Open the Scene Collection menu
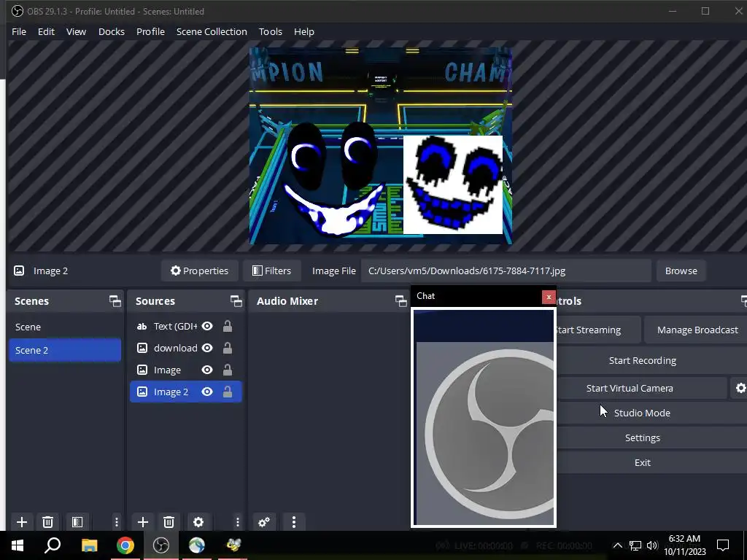The width and height of the screenshot is (747, 560). (212, 31)
